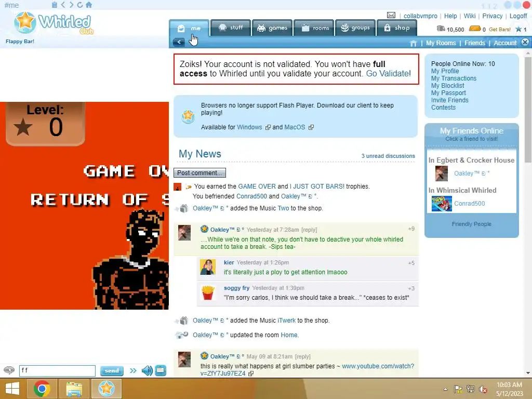
Task: Open the Windows download link
Action: pyautogui.click(x=249, y=127)
